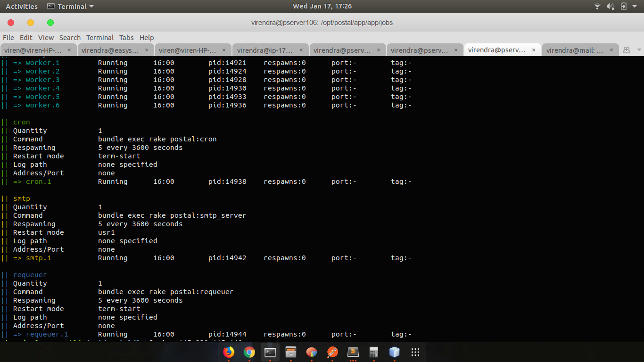644x362 pixels.
Task: Launch the Disk Usage Analyzer pie-chart icon
Action: pos(311,352)
